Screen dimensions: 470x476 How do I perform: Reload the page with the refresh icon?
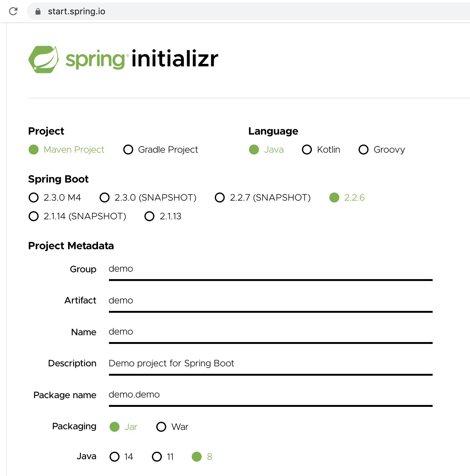click(13, 11)
